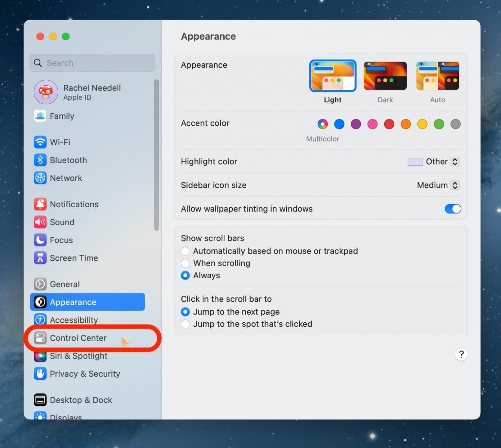This screenshot has width=501, height=448.
Task: Click the magnifying glass search icon
Action: 38,63
